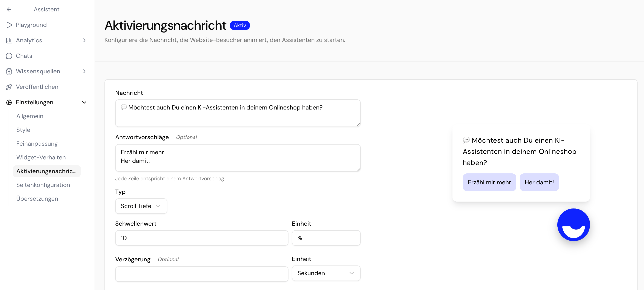Click the hint 'Jede Zeile entspricht einem Antwortvorschlag'

click(170, 178)
